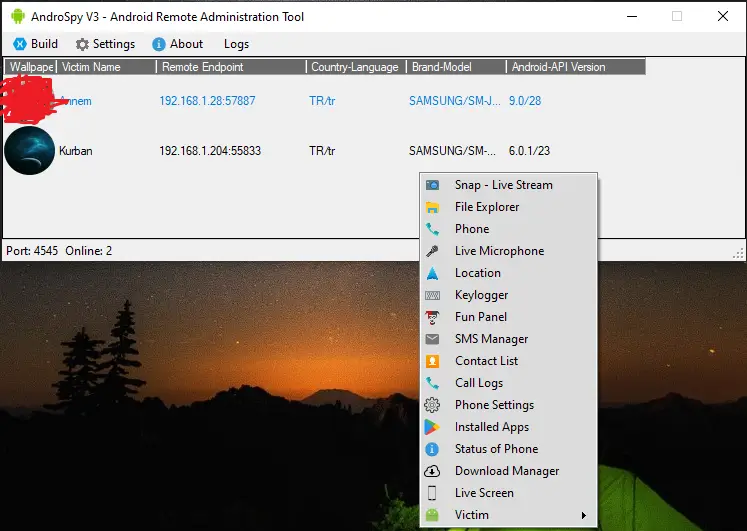Choose Live Screen from the context menu

click(x=484, y=493)
